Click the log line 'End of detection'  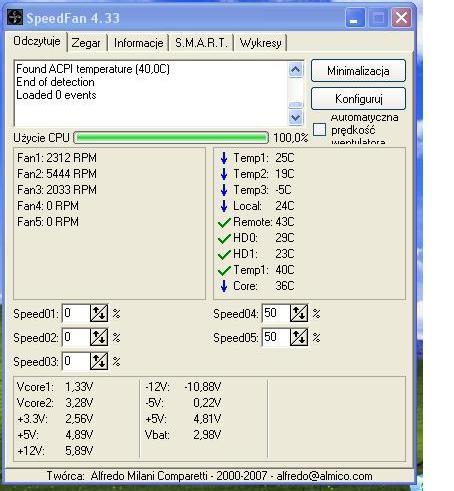[x=55, y=82]
